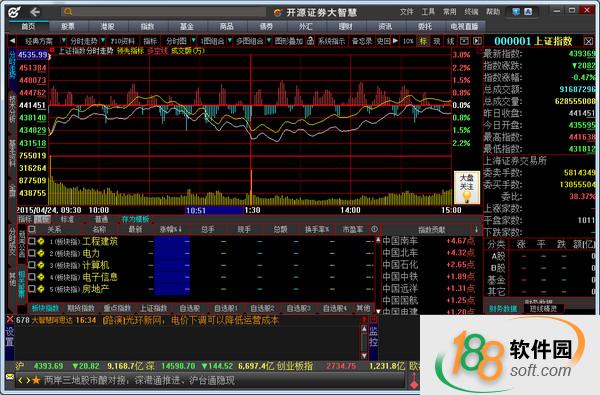Check the box for 电力 row
Image resolution: width=600 pixels, height=395 pixels.
click(32, 253)
